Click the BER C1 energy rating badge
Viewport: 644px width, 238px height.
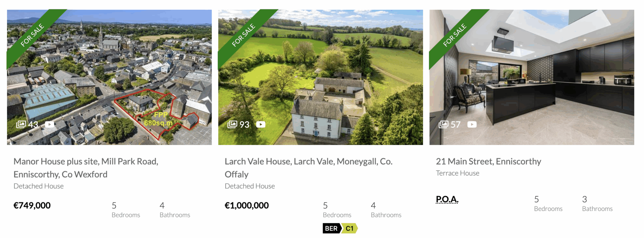(x=340, y=228)
